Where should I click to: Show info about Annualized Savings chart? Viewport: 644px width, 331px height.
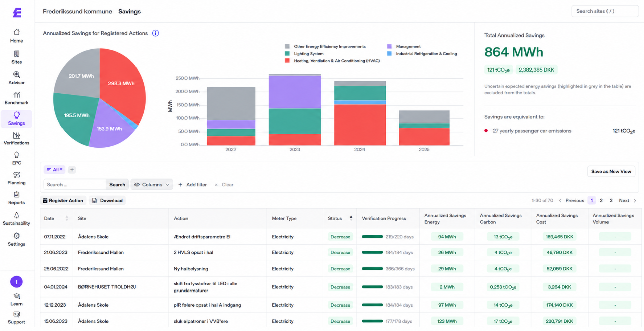tap(155, 33)
